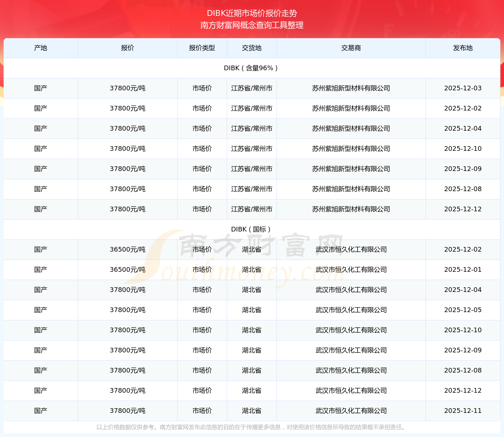Click the section heading "DIBK（国标）"
The height and width of the screenshot is (437, 504).
pos(252,229)
